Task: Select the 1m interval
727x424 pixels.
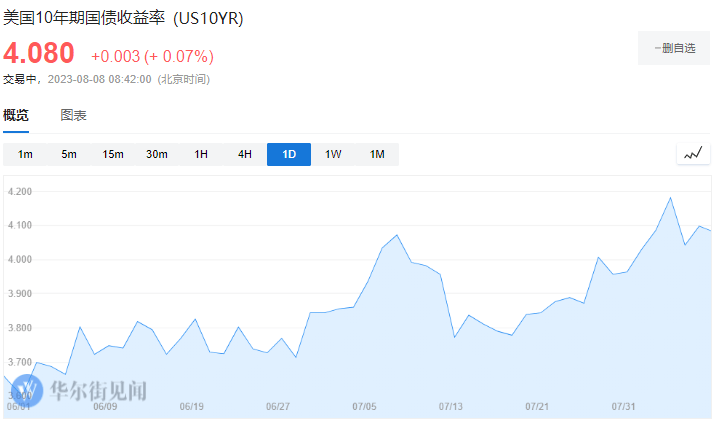Action: click(x=25, y=154)
